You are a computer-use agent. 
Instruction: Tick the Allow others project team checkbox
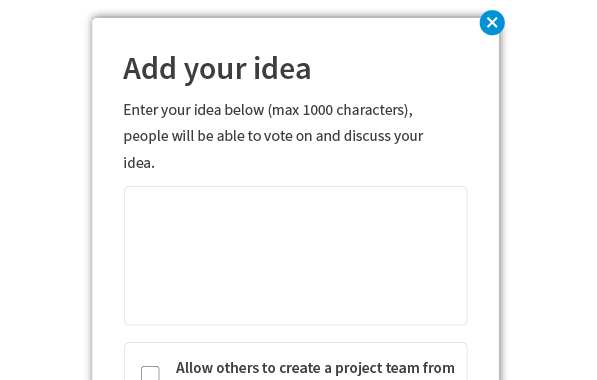pyautogui.click(x=150, y=374)
